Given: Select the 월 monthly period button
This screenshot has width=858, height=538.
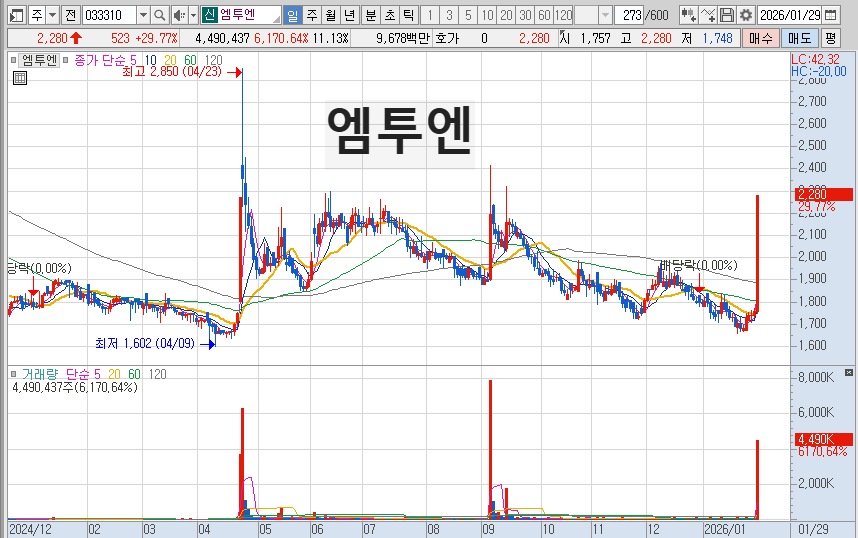Looking at the screenshot, I should point(331,15).
